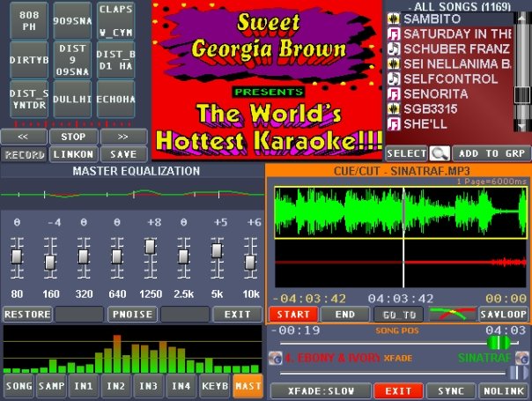Image resolution: width=532 pixels, height=401 pixels.
Task: Toggle RECORD mode
Action: tap(24, 154)
